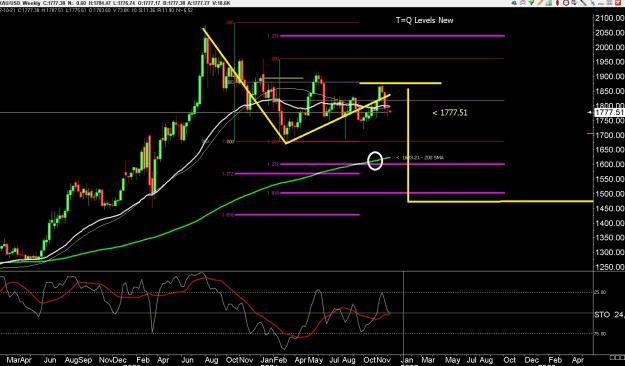Click the NovDec date axis label
The image size is (625, 366).
point(113,360)
